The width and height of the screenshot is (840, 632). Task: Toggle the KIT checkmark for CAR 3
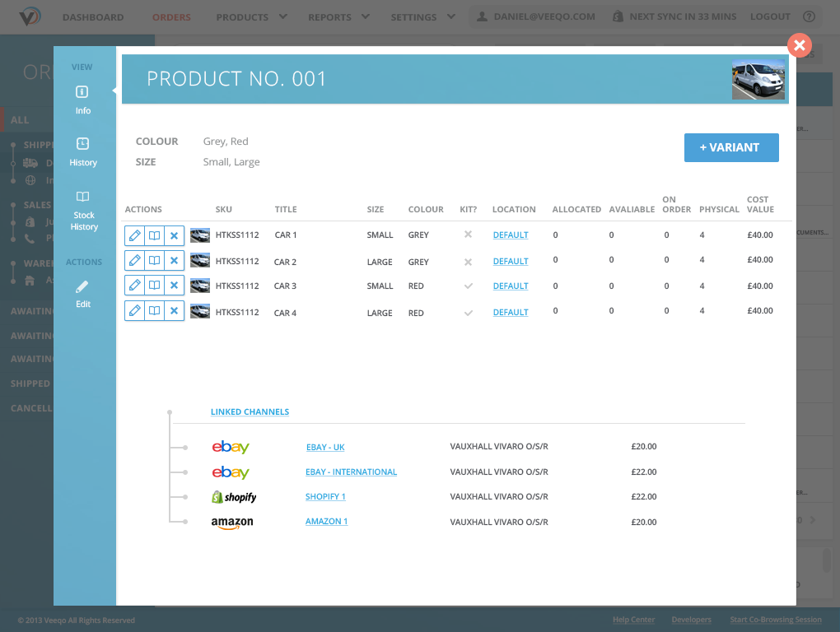469,286
